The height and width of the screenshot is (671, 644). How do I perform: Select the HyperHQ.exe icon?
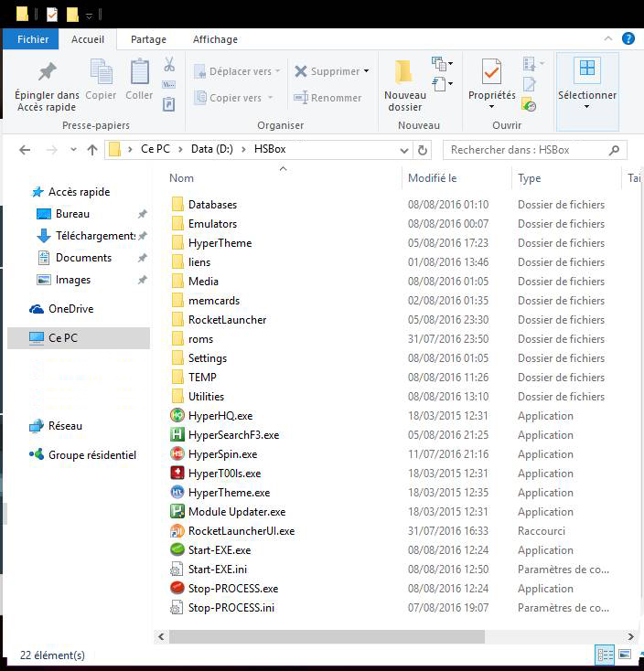(x=177, y=416)
